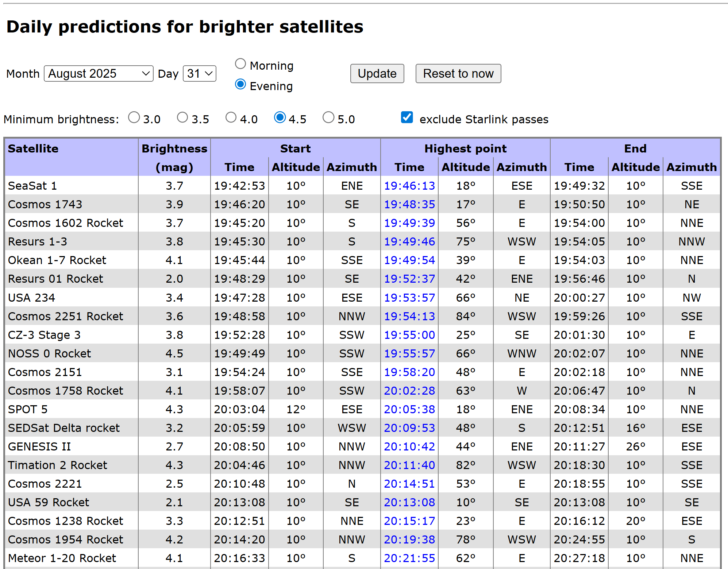
Task: View Cosmos 2221 pass at 20:14:51
Action: click(x=409, y=483)
